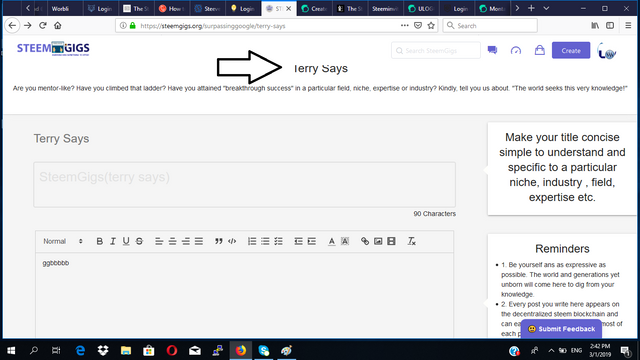This screenshot has width=640, height=360.
Task: Click the Search SteemGigs field
Action: coord(436,51)
